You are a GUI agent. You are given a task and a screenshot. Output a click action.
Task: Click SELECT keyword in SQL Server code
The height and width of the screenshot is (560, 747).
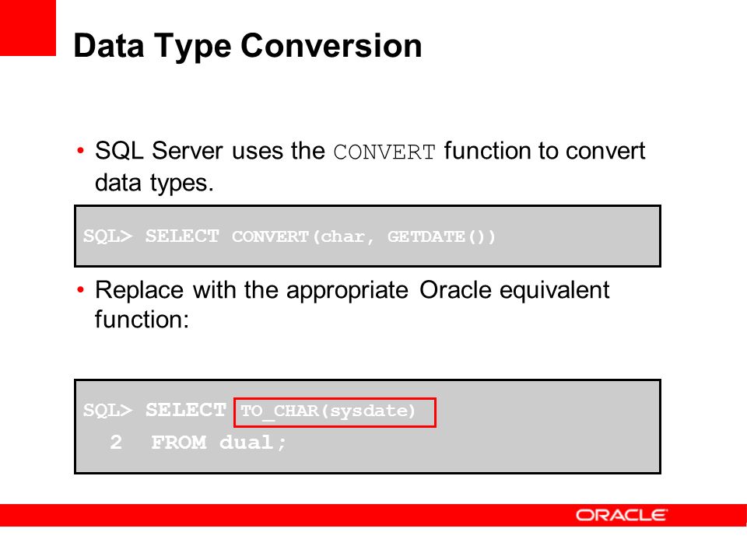[182, 236]
